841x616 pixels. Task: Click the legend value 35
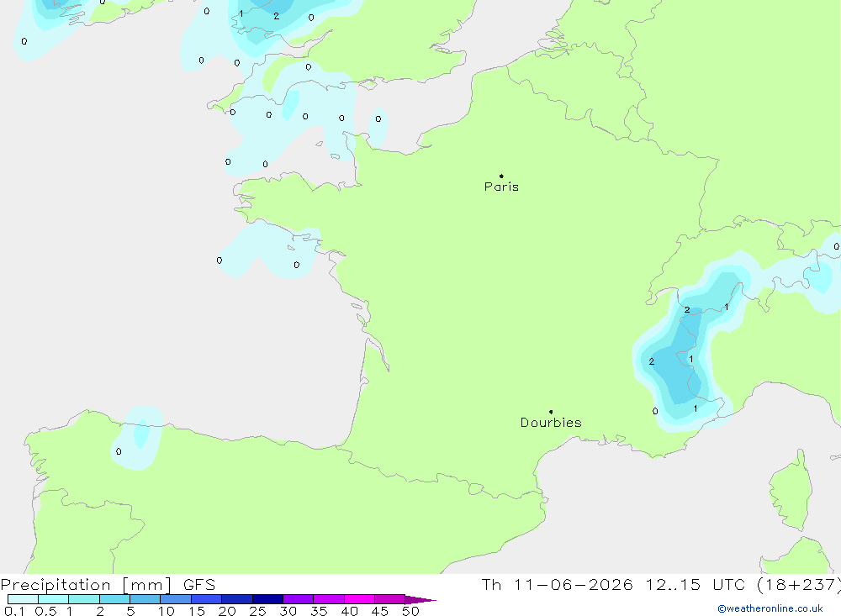[x=319, y=611]
